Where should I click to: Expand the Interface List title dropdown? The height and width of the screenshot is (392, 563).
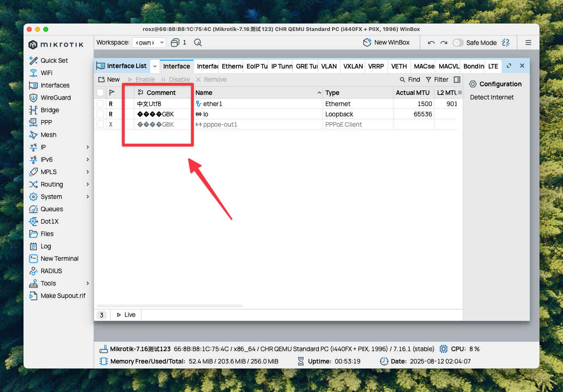pos(155,66)
